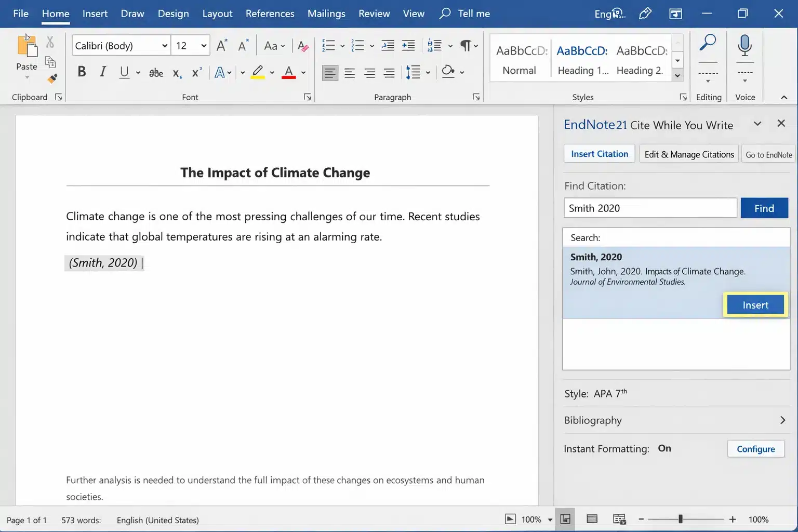Center align the paragraph
Image resolution: width=798 pixels, height=532 pixels.
[x=350, y=73]
